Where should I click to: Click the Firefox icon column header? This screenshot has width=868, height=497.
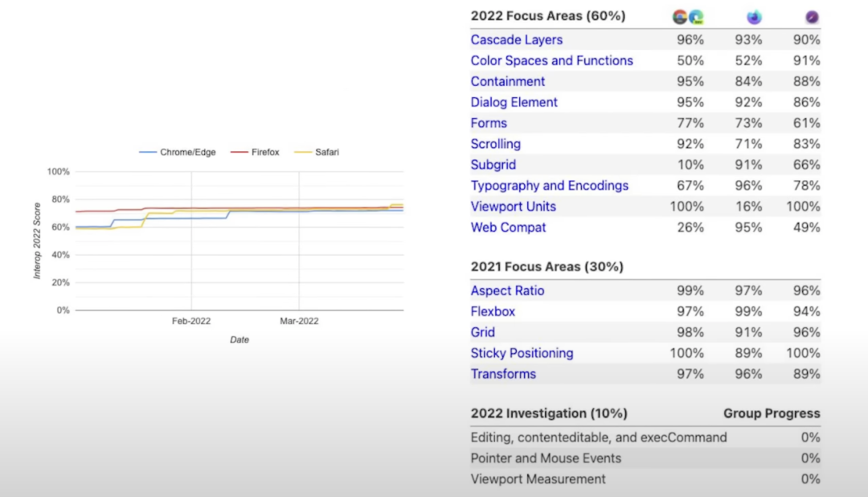point(754,17)
